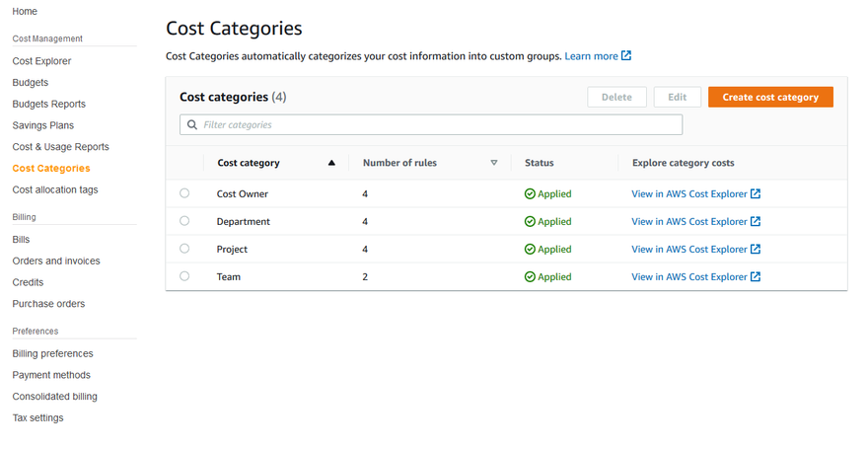
Task: Click external link icon in Cost Owner row
Action: coord(756,194)
